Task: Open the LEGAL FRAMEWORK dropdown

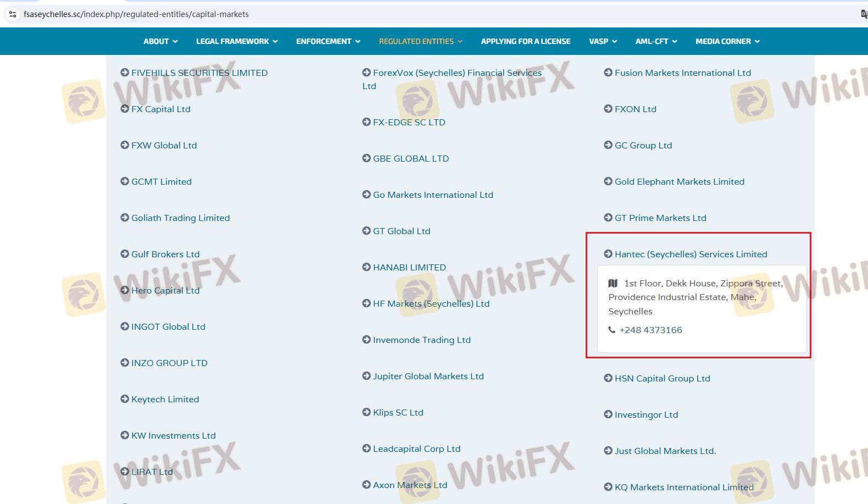Action: point(237,41)
